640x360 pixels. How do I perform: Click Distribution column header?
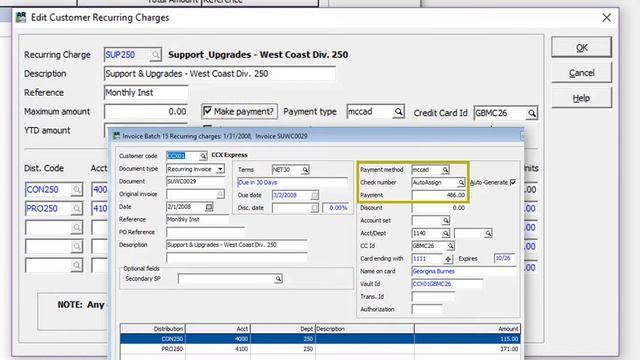click(x=153, y=329)
